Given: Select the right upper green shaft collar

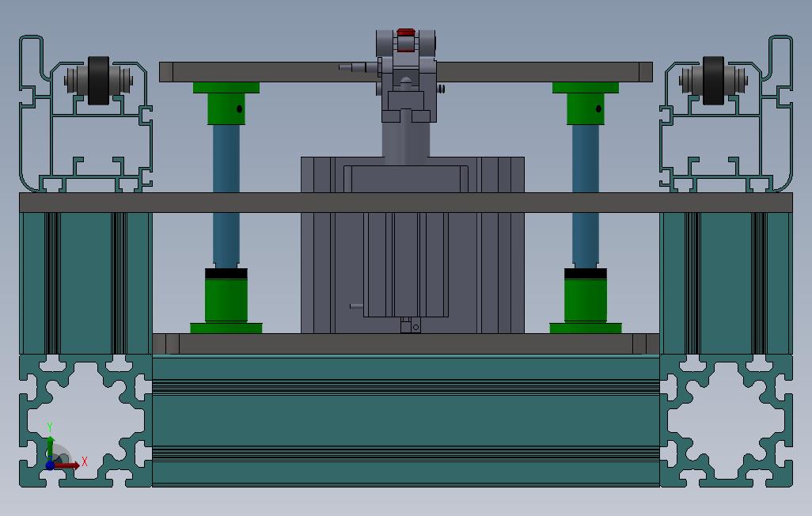Looking at the screenshot, I should click(585, 103).
